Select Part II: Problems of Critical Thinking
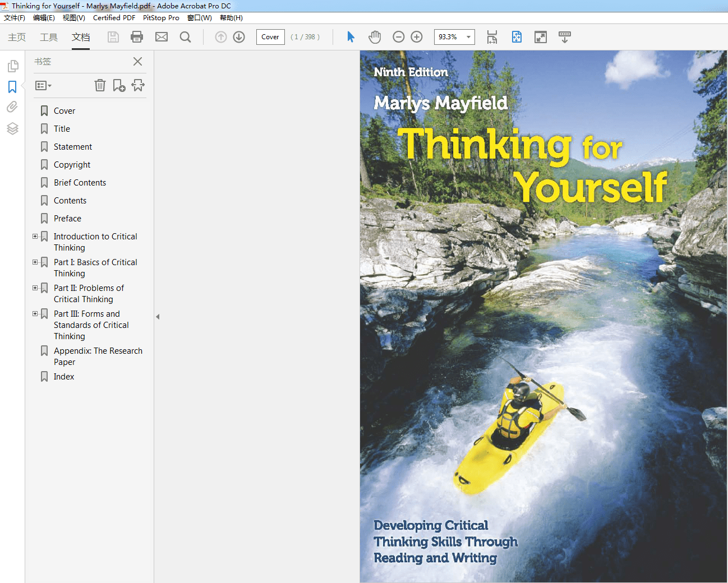The width and height of the screenshot is (728, 583). [x=89, y=294]
